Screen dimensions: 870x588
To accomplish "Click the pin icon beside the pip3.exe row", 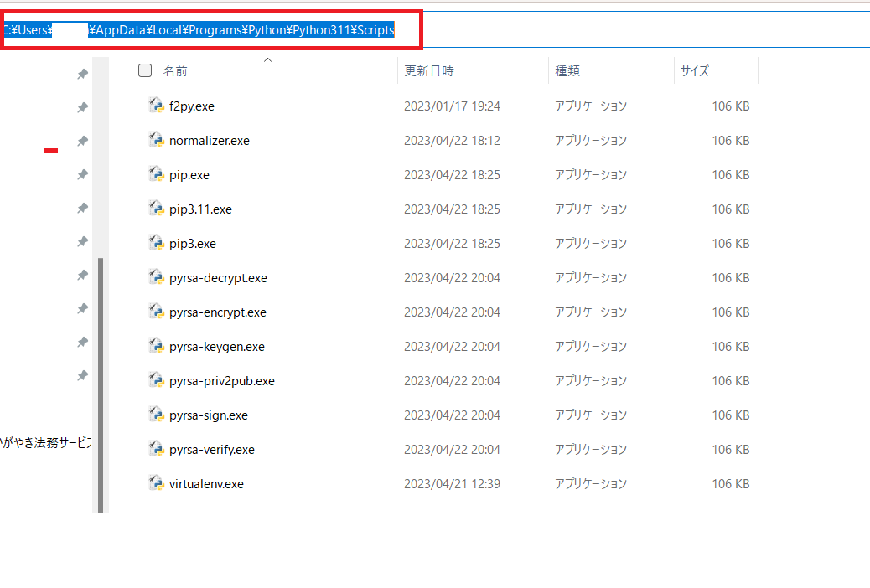I will (x=83, y=241).
